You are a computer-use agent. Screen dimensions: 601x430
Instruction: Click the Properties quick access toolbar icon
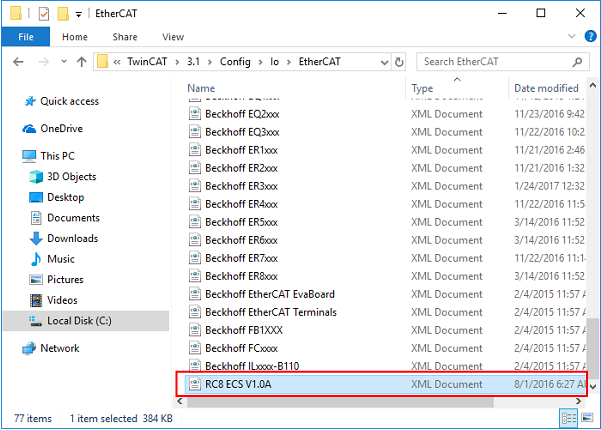coord(43,14)
